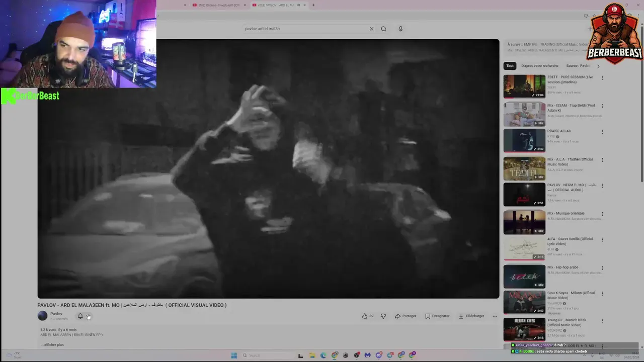Mute the audio icon on Pavlov tab

coord(298,5)
